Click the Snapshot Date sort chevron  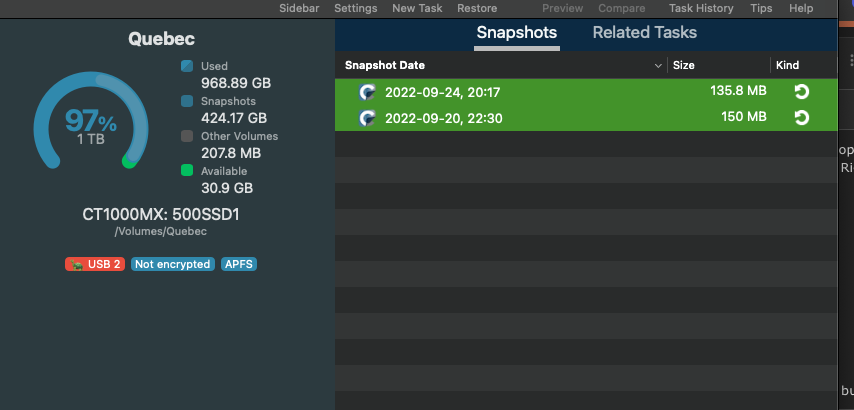(658, 66)
